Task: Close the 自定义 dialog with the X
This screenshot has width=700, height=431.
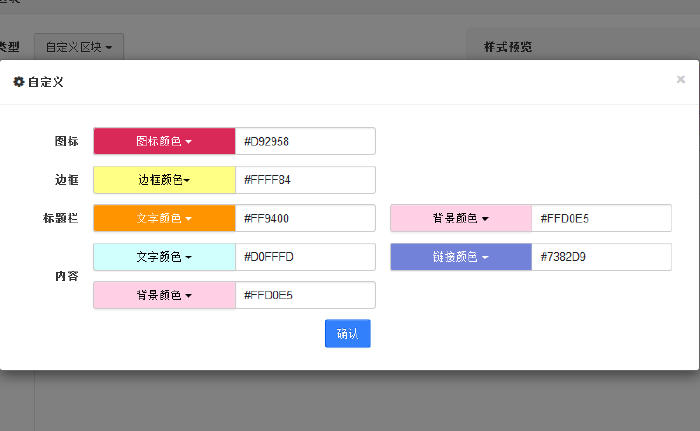Action: point(681,79)
